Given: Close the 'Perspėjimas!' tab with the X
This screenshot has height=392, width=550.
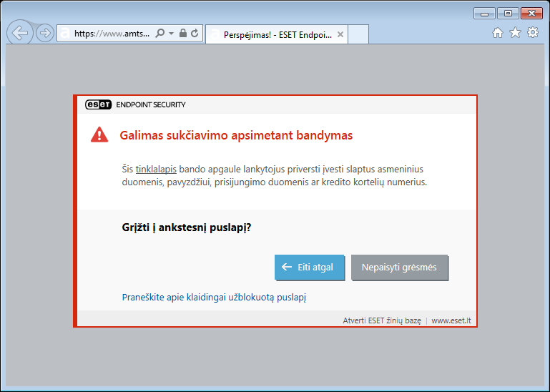Looking at the screenshot, I should pyautogui.click(x=340, y=34).
